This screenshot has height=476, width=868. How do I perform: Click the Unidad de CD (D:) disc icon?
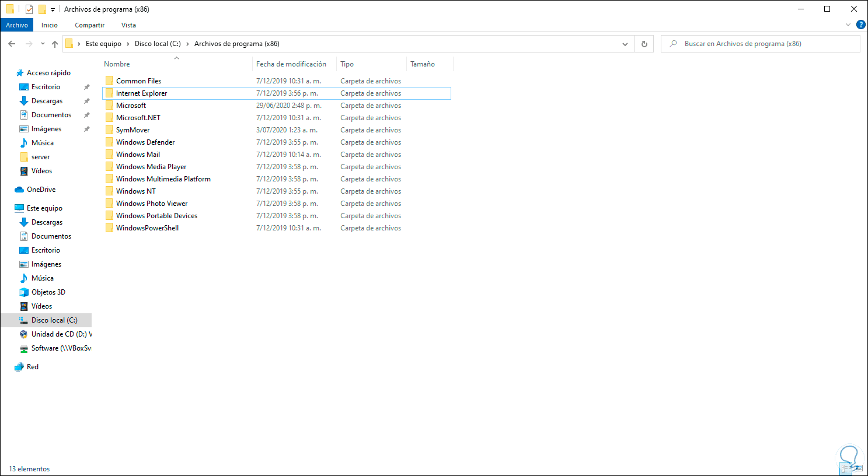(x=24, y=334)
